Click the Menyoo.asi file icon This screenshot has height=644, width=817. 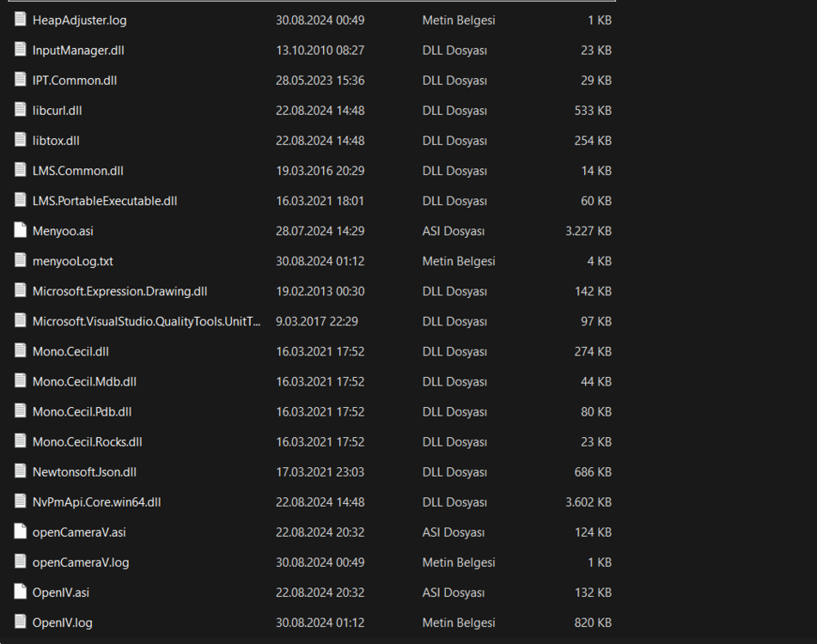21,230
